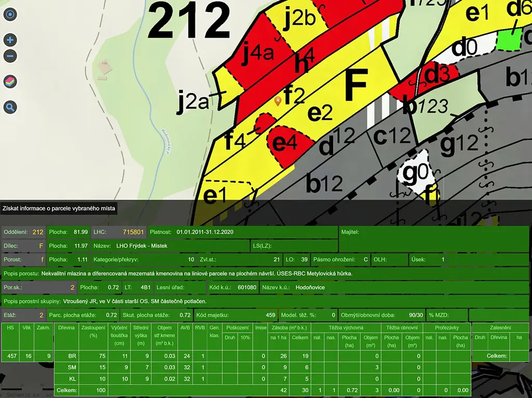Open the magnifier search tool
This screenshot has height=398, width=532.
(10, 108)
